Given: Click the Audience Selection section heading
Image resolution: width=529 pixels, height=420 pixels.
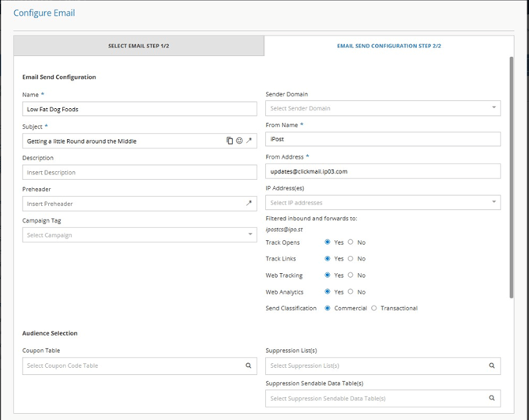Looking at the screenshot, I should tap(50, 333).
